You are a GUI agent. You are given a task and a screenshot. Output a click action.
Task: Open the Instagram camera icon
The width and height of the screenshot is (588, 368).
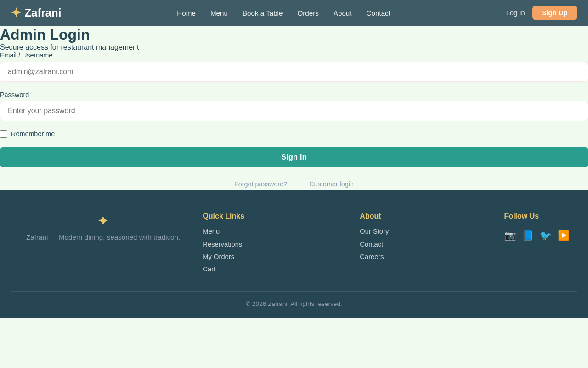510,236
